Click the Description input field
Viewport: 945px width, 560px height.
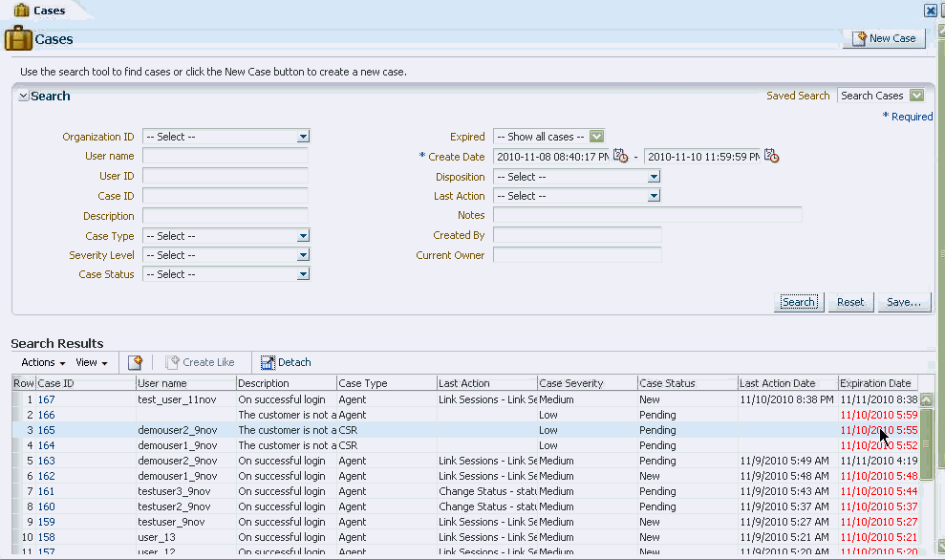[x=226, y=216]
